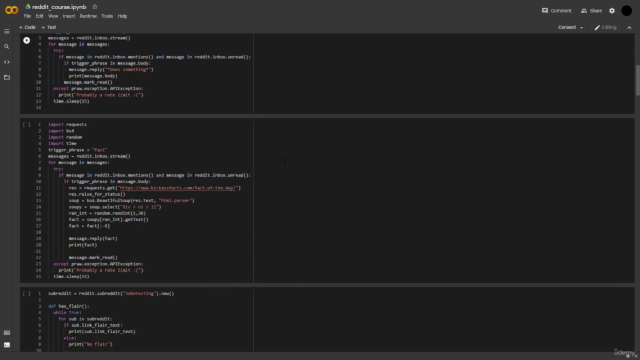
Task: Open the Colab logo home link
Action: 11,10
